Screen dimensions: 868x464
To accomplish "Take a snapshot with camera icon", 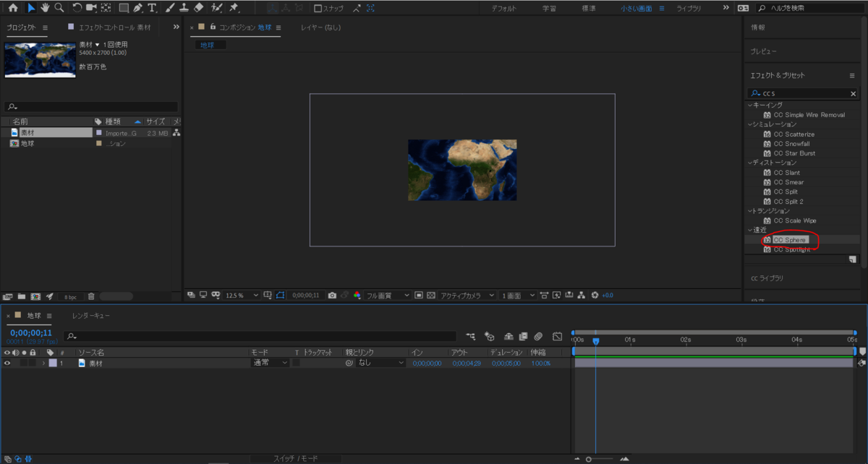I will click(332, 295).
